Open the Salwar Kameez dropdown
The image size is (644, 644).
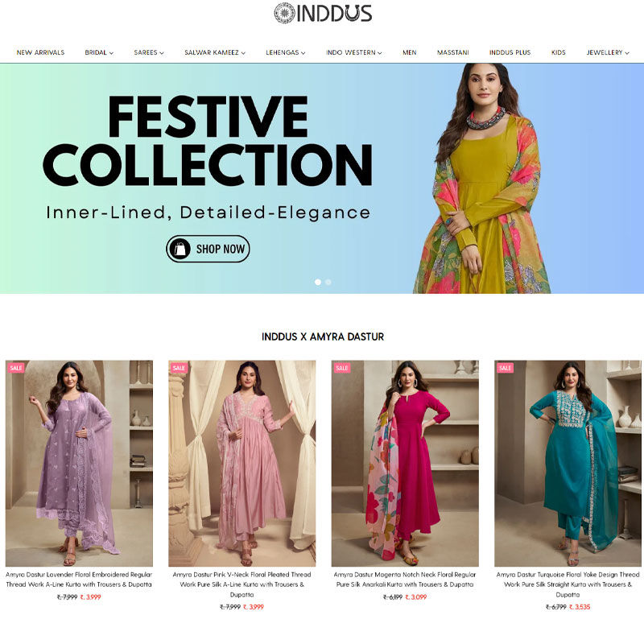pyautogui.click(x=215, y=52)
